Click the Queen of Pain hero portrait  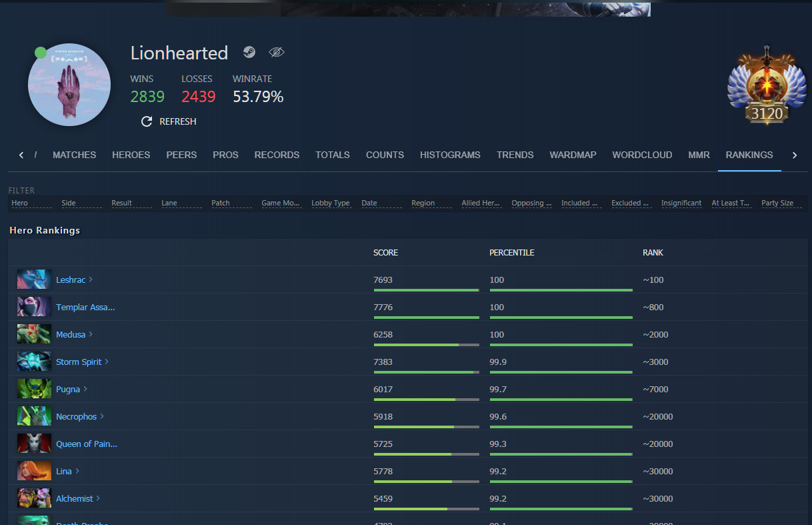[x=34, y=444]
